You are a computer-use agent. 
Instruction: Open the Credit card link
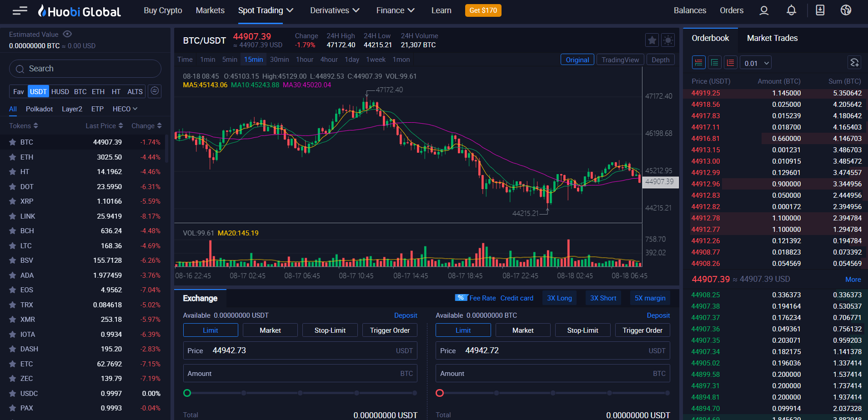517,298
